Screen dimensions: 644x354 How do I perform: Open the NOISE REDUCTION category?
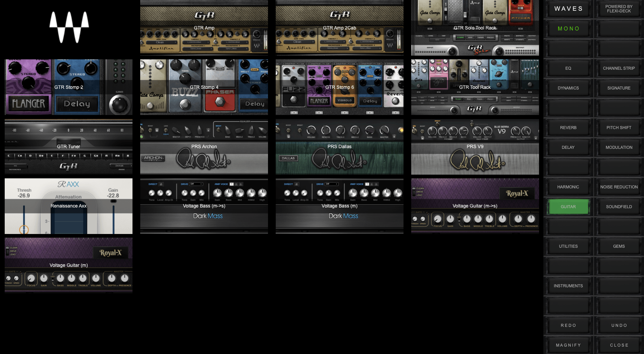point(619,187)
